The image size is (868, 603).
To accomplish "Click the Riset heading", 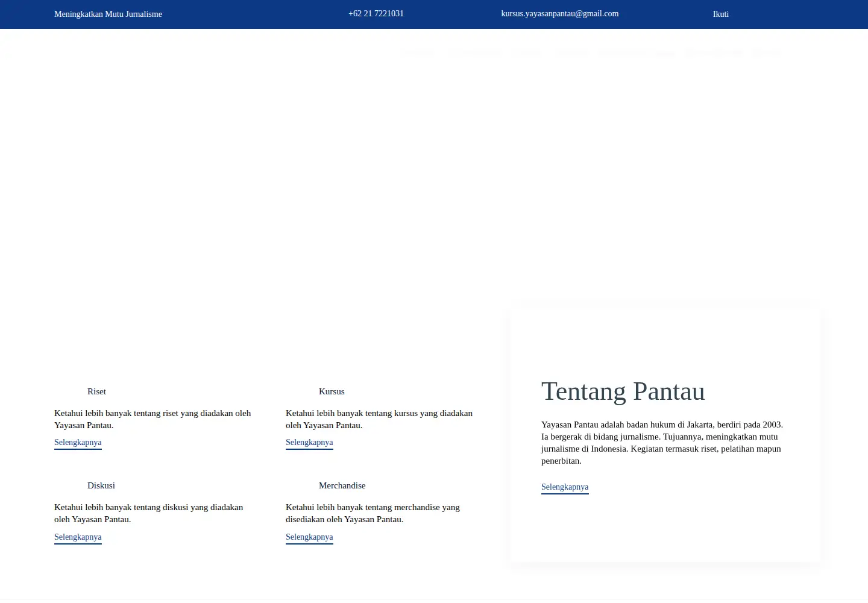I will (x=96, y=391).
